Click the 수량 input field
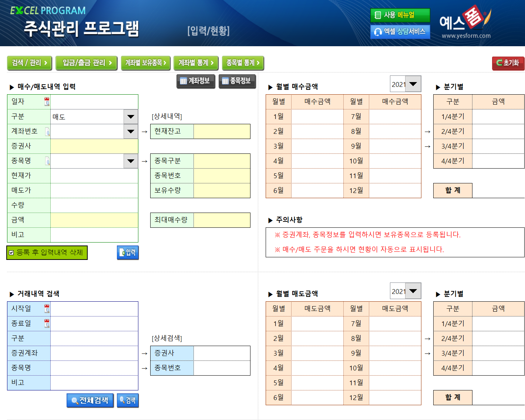This screenshot has height=420, width=525. click(94, 205)
